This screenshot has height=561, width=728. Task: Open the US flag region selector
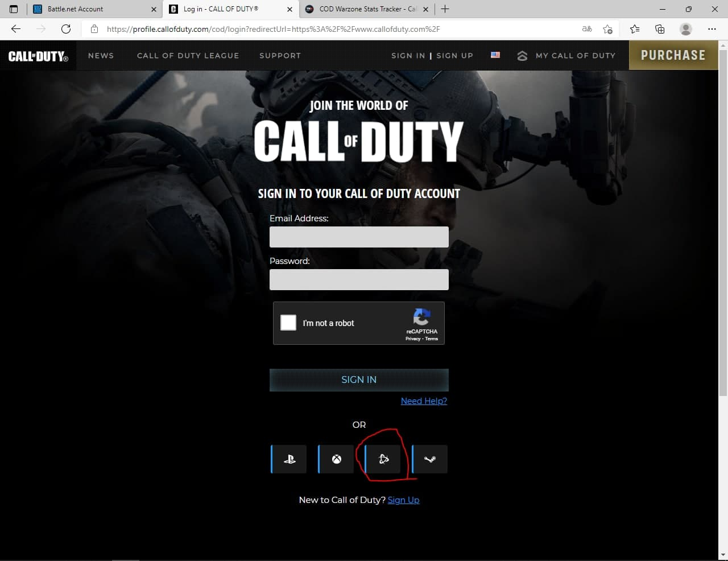[x=495, y=55]
